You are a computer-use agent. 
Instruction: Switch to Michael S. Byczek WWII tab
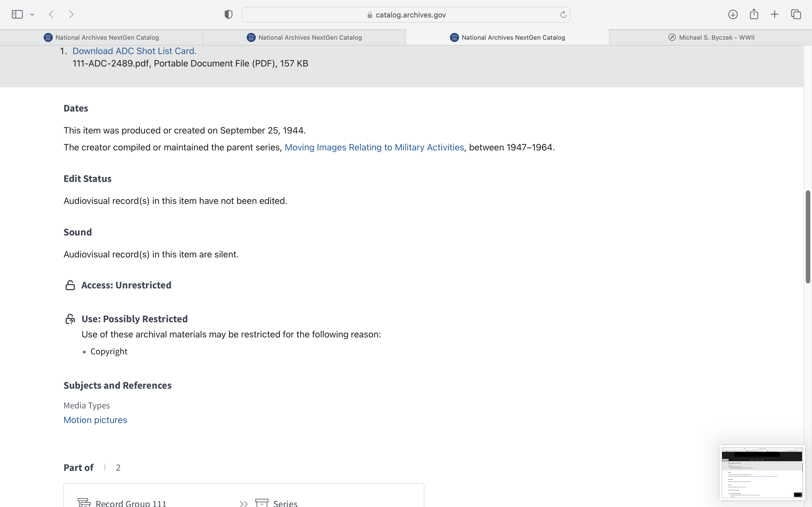(711, 37)
